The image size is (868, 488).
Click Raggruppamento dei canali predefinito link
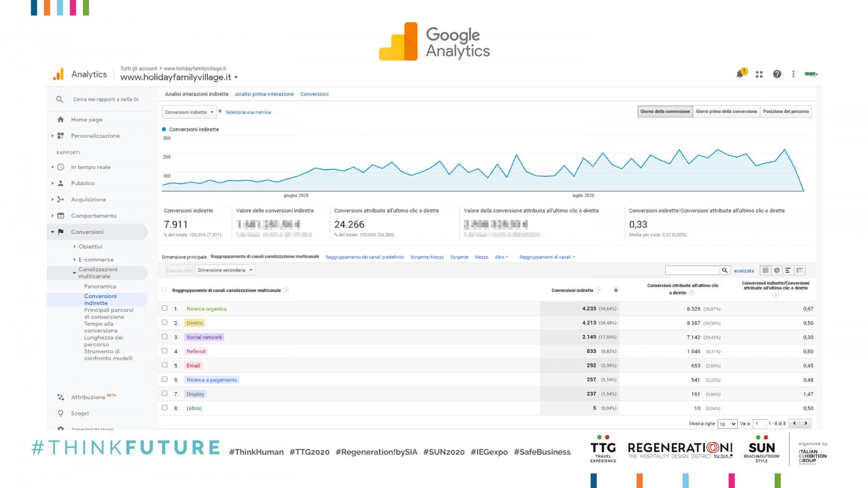(x=365, y=257)
